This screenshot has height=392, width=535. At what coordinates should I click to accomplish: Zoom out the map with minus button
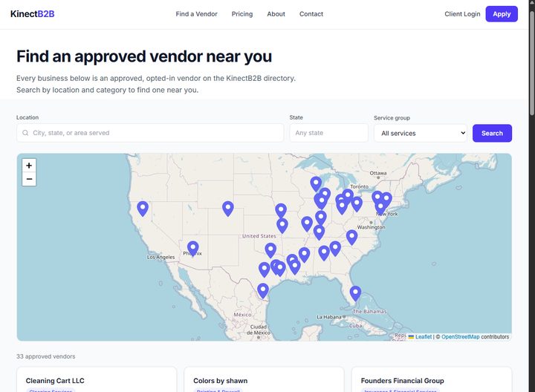pyautogui.click(x=29, y=179)
